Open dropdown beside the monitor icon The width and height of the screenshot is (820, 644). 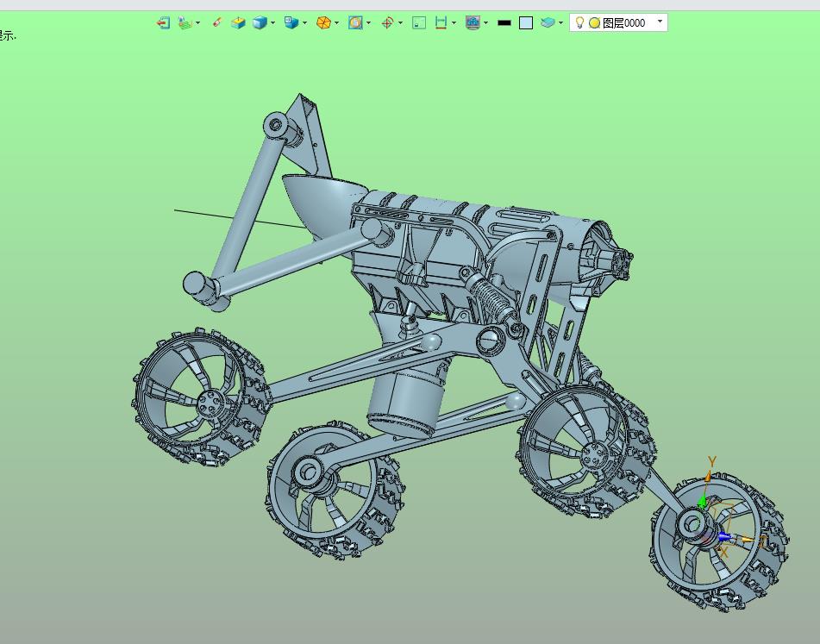[485, 23]
